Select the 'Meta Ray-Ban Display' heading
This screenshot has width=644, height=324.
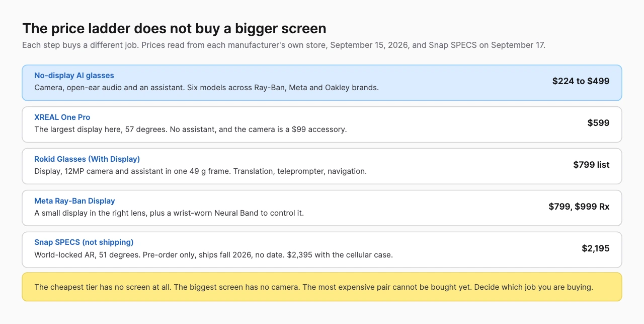74,201
